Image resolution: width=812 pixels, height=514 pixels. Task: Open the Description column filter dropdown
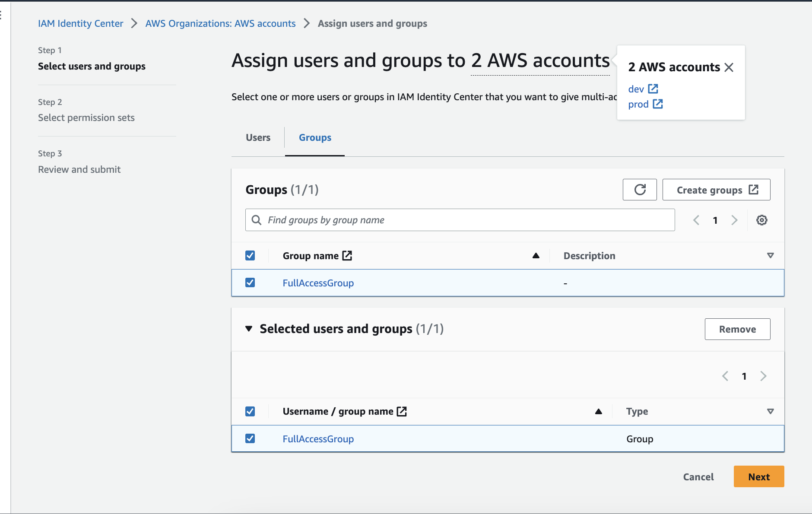point(771,255)
